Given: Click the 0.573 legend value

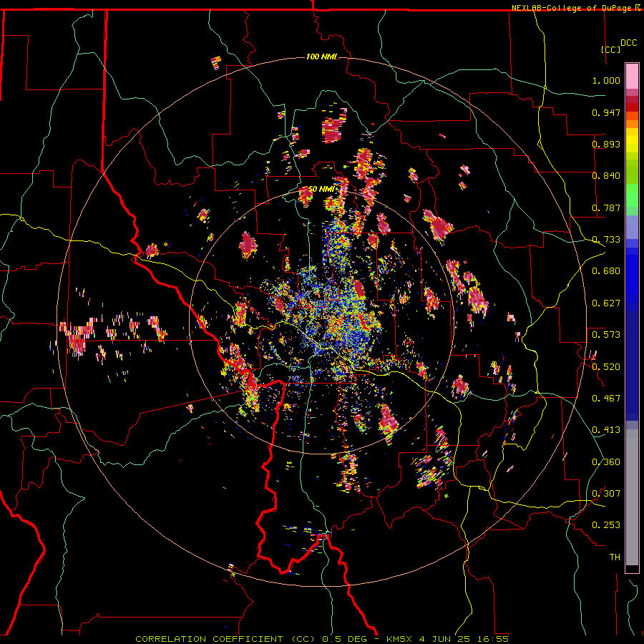Looking at the screenshot, I should [606, 335].
